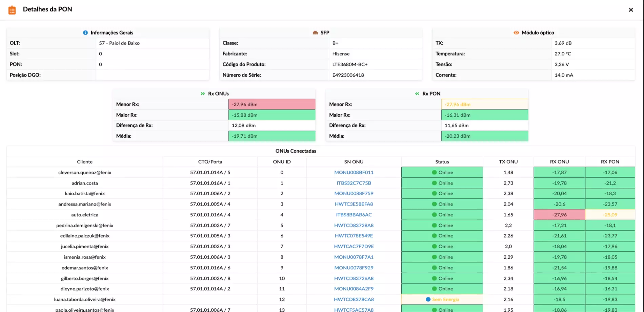Viewport: 644px width, 312px height.
Task: Click the orange clipboard icon beside Detalhes da PON
Action: (12, 10)
